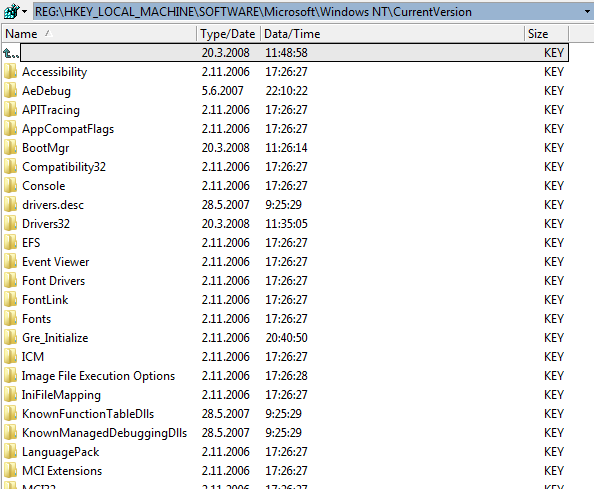This screenshot has width=594, height=489.
Task: Go up using the parent folder icon
Action: [11, 53]
